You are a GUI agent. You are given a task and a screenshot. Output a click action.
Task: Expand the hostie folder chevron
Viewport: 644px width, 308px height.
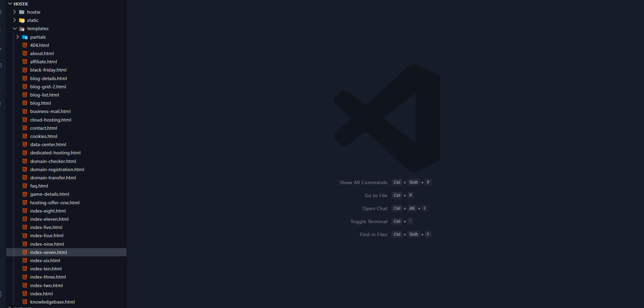coord(15,12)
